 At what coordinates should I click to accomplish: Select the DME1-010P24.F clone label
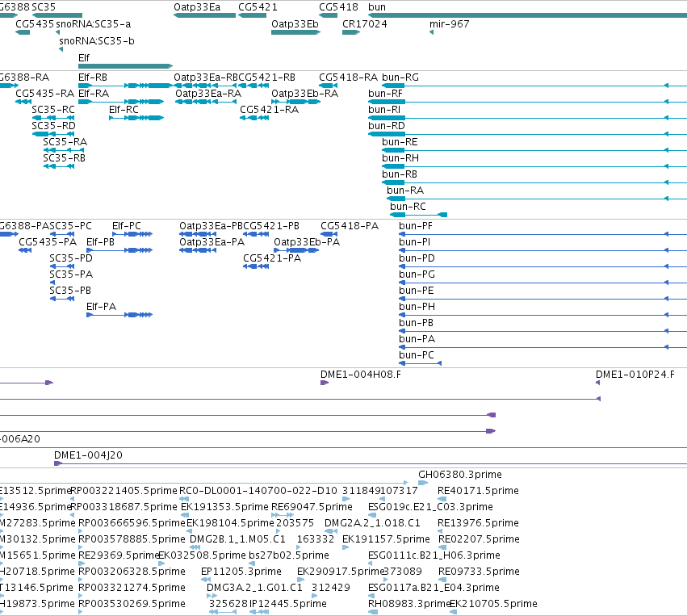tap(635, 375)
